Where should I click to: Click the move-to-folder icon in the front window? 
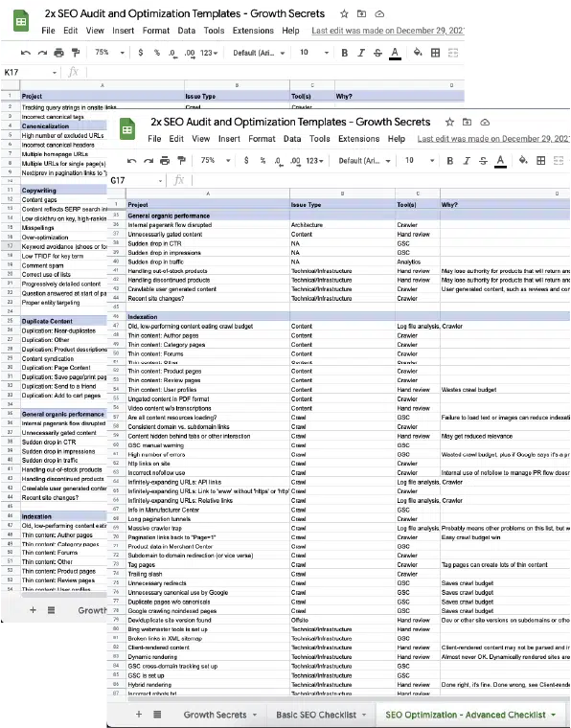pos(467,122)
